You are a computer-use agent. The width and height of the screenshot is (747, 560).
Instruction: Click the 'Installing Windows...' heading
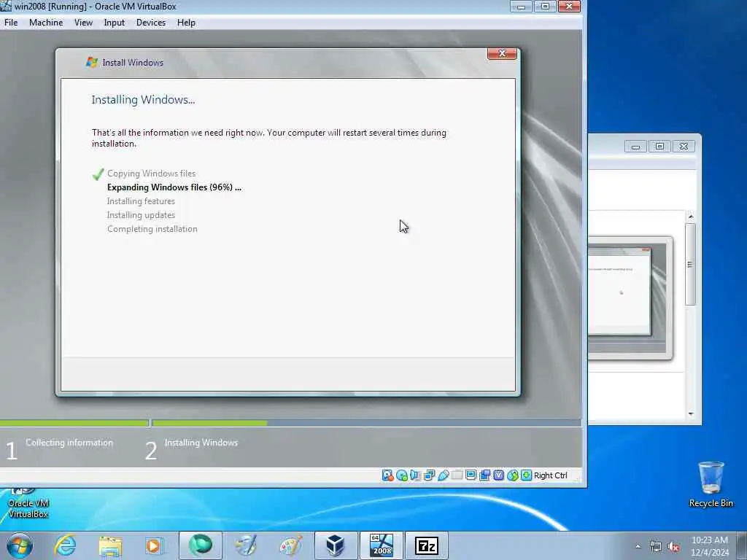(143, 99)
